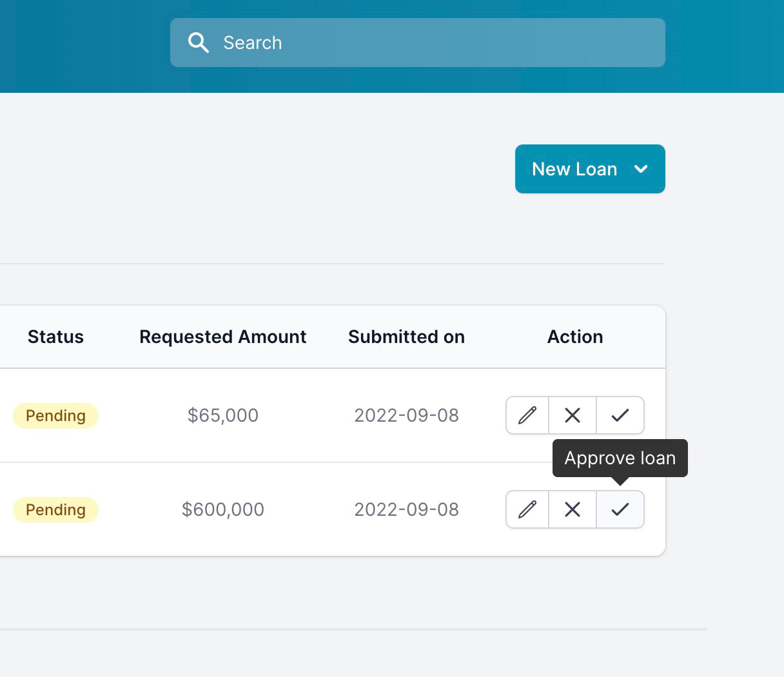
Task: Open the edit action for the first pending loan
Action: 527,415
